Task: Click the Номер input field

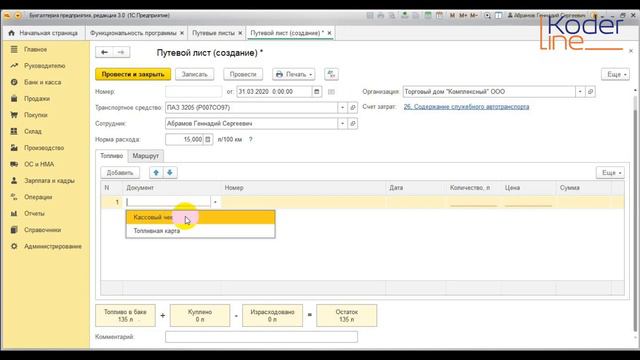Action: pos(193,92)
